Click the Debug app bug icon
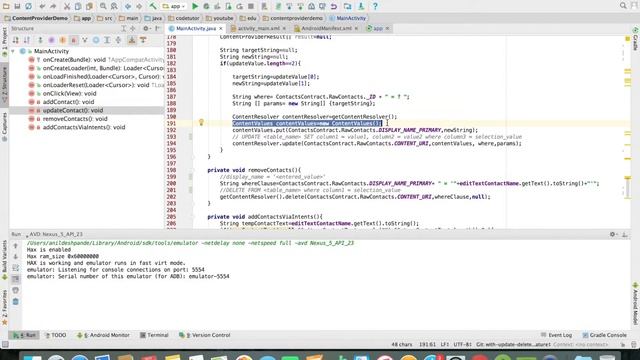The image size is (640, 360). 206,6
